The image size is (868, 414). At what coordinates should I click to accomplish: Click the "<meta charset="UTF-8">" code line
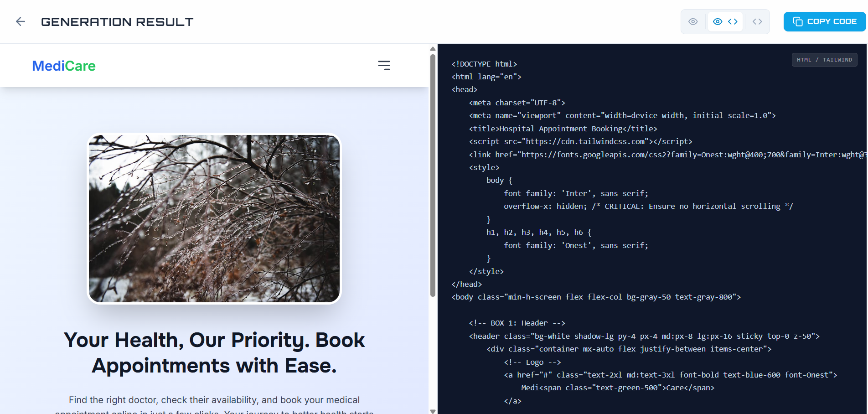[x=517, y=103]
